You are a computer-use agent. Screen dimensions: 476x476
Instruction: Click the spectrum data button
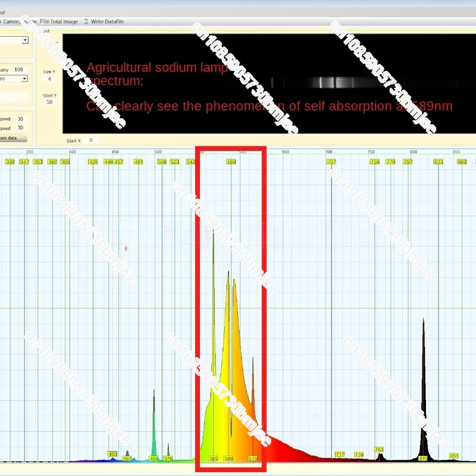click(x=13, y=138)
